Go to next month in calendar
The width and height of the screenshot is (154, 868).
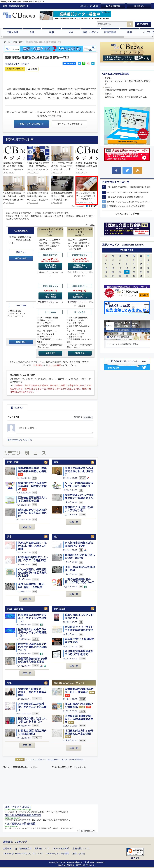(149, 250)
